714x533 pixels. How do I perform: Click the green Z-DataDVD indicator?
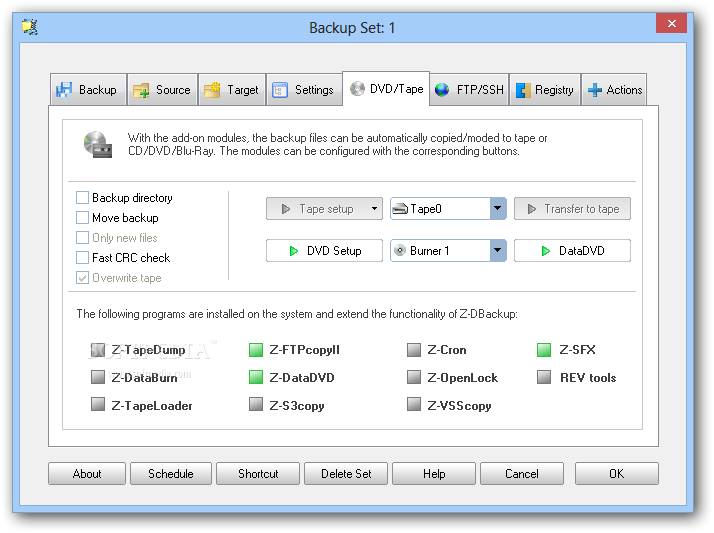[256, 377]
